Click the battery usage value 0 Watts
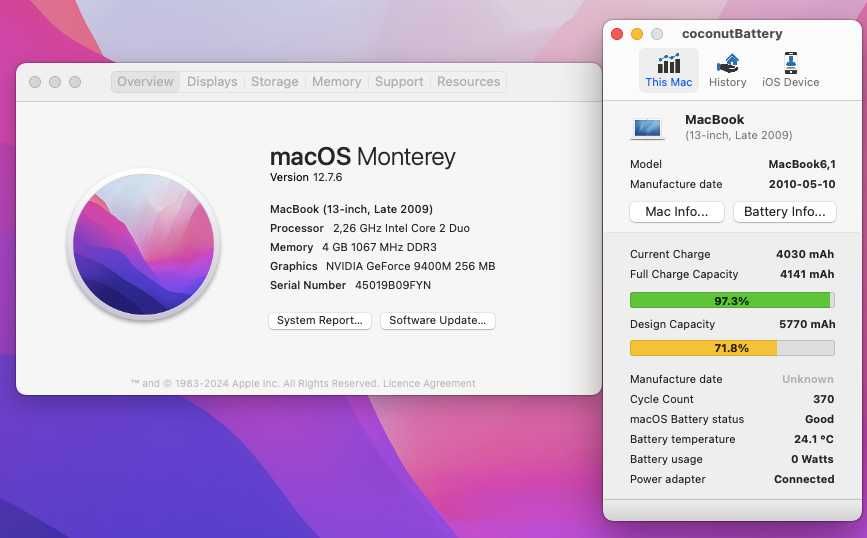This screenshot has width=867, height=538. point(812,459)
